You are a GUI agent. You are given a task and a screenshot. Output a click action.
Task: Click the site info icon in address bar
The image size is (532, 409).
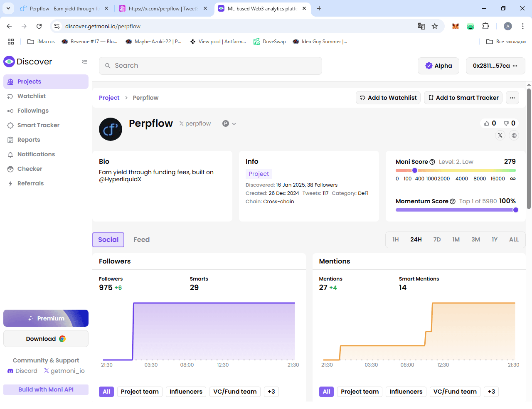click(57, 26)
